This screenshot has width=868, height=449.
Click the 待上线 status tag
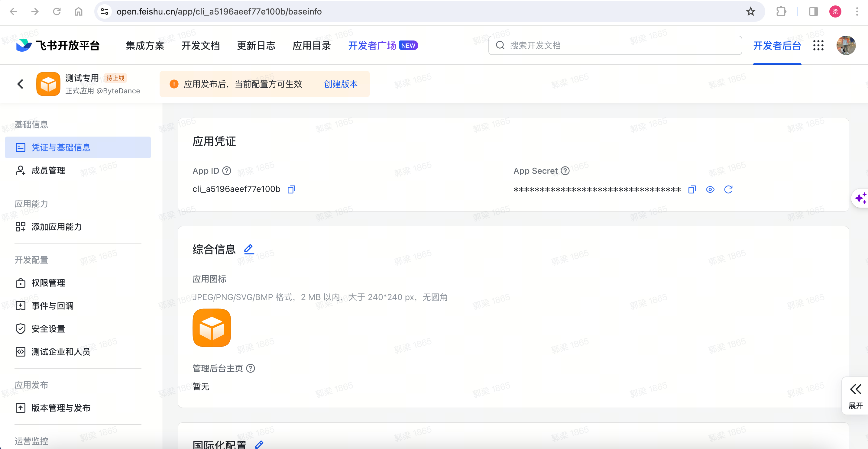tap(115, 78)
